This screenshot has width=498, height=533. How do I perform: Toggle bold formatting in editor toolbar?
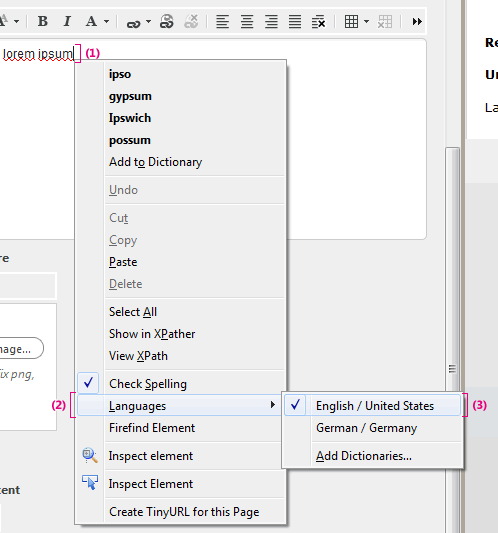coord(43,21)
